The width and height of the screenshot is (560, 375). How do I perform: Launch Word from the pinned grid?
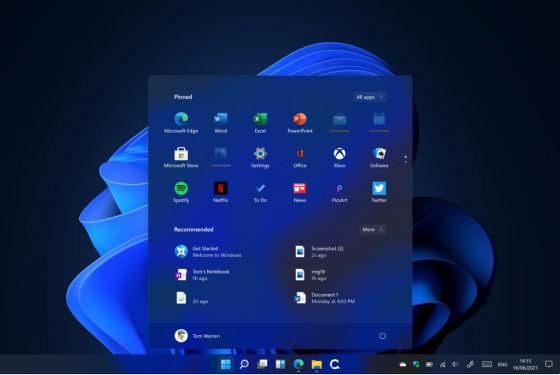click(x=220, y=122)
